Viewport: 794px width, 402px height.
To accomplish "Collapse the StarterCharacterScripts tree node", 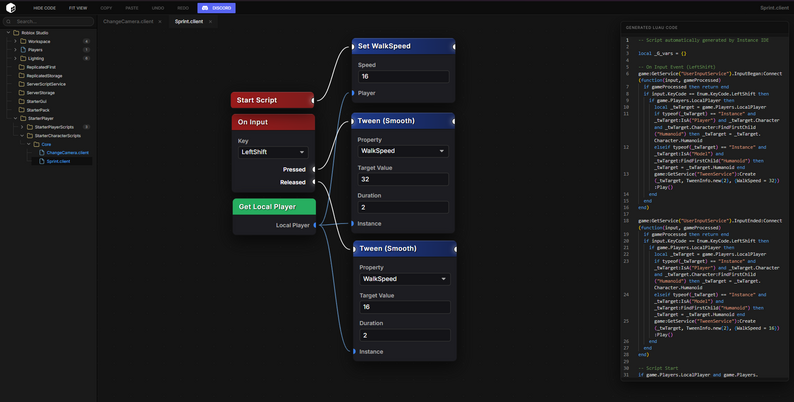I will [x=22, y=136].
